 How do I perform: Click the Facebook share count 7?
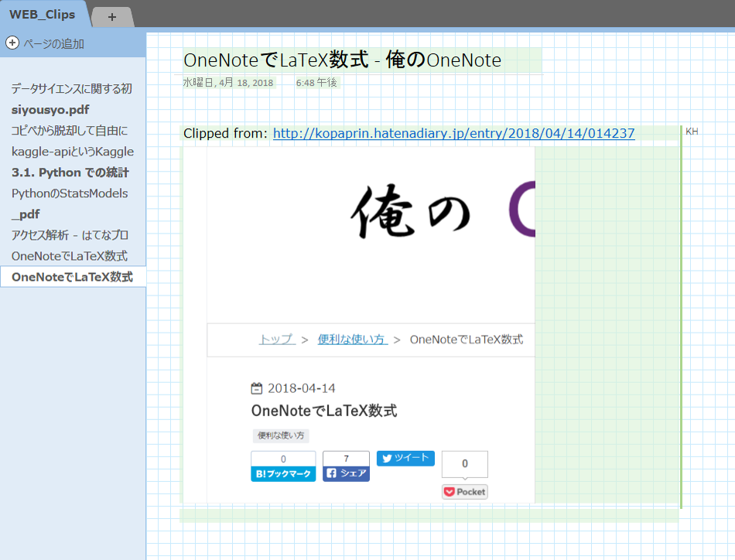[346, 459]
